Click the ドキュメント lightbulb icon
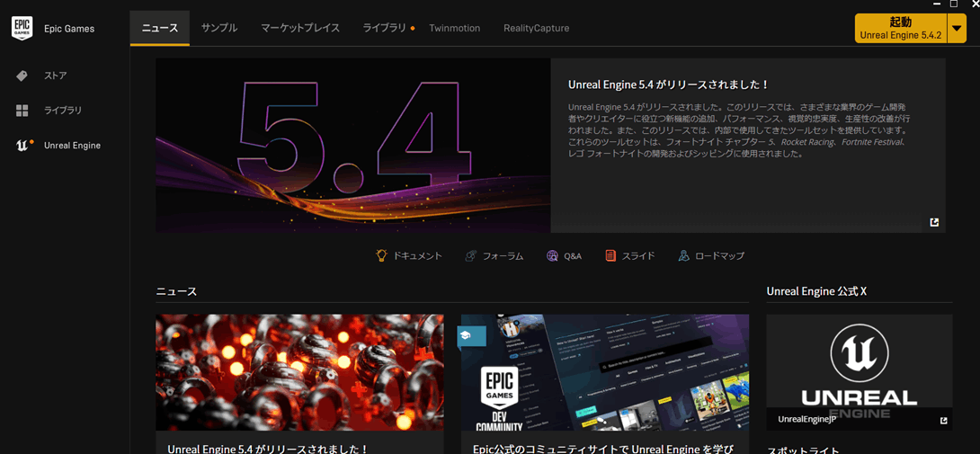The width and height of the screenshot is (980, 454). click(x=381, y=255)
